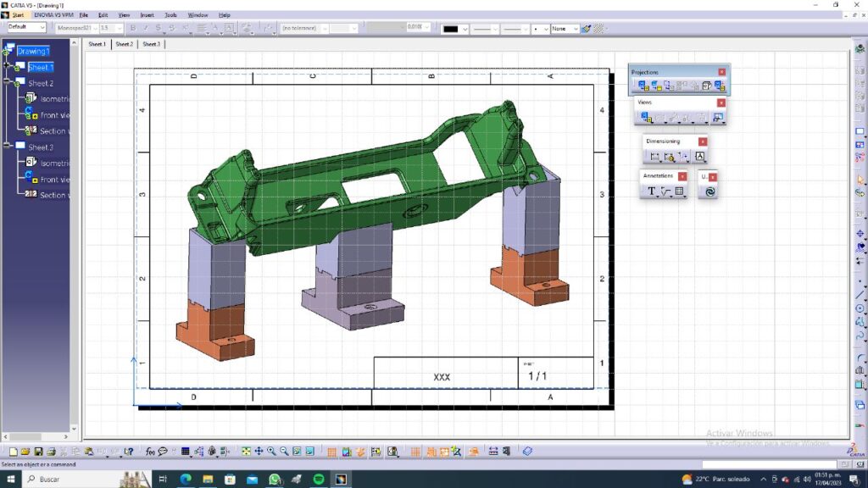Click the Windows Start button
The image size is (868, 488).
[x=10, y=480]
